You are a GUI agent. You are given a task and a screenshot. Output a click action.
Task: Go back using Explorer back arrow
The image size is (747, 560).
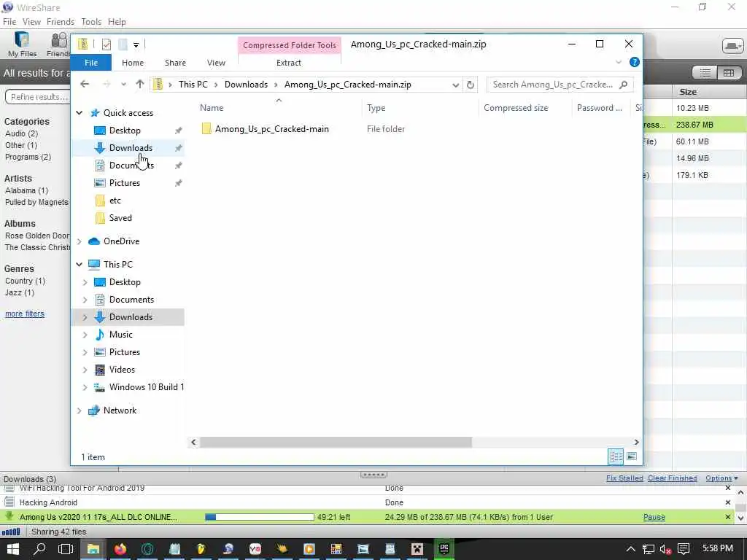pyautogui.click(x=85, y=85)
